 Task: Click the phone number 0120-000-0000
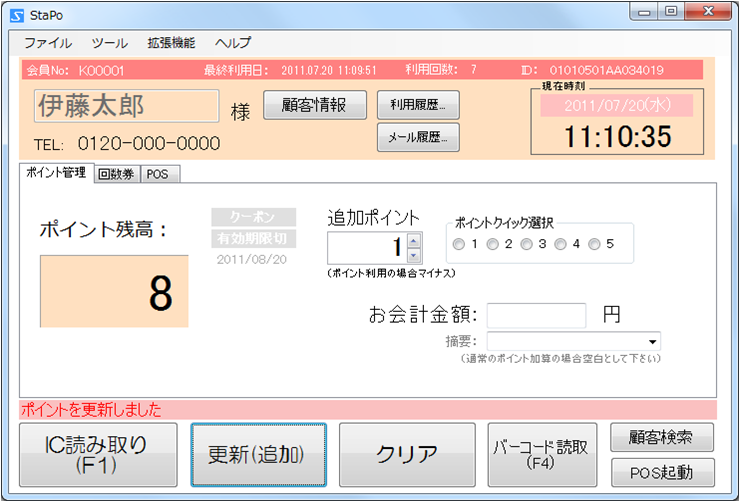tap(149, 143)
